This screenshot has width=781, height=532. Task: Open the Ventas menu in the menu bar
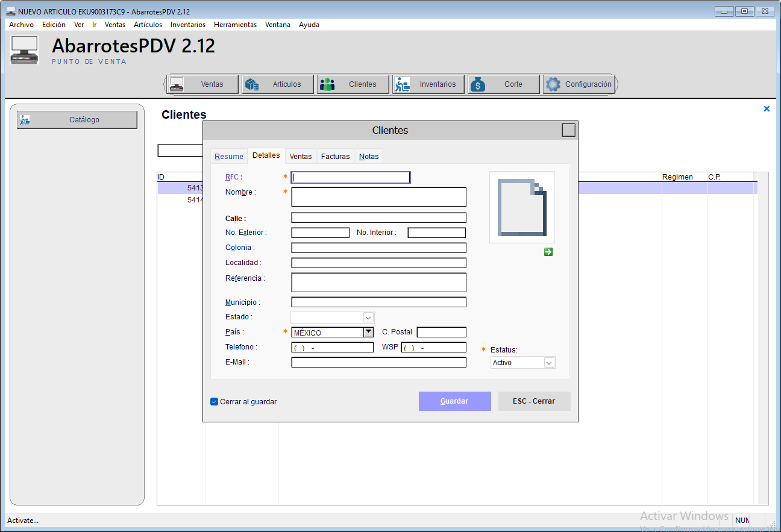[x=115, y=25]
